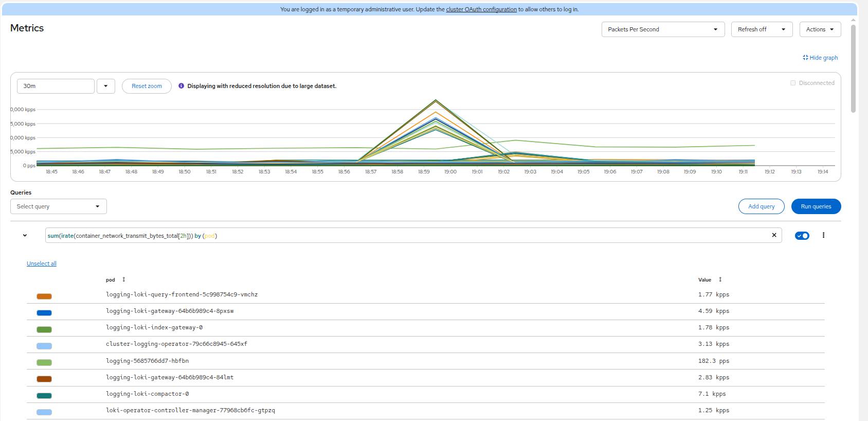Toggle the logging-loki-compactor-0 series color swatch
Image resolution: width=868 pixels, height=421 pixels.
pos(44,395)
